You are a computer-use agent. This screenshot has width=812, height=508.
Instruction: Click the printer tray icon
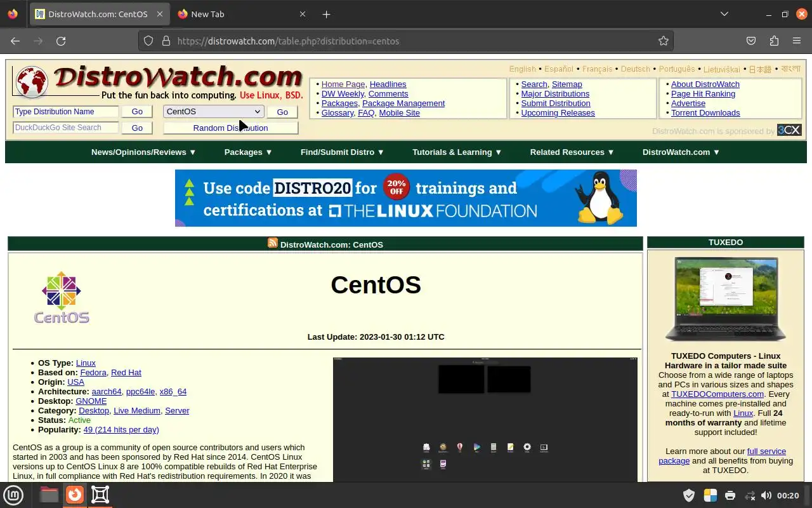[x=730, y=495]
